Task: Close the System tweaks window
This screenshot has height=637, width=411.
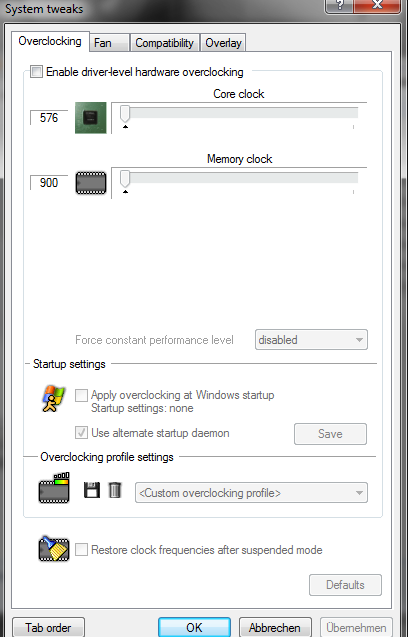Action: (377, 5)
